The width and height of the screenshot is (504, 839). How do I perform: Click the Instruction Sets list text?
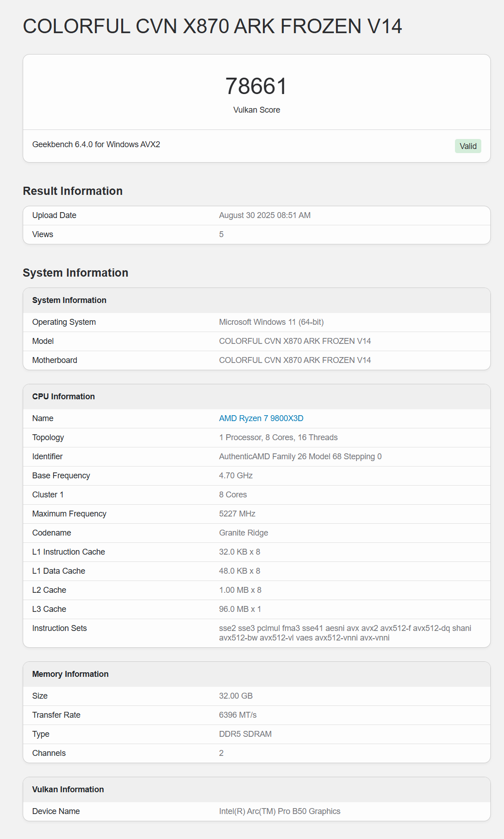(345, 633)
